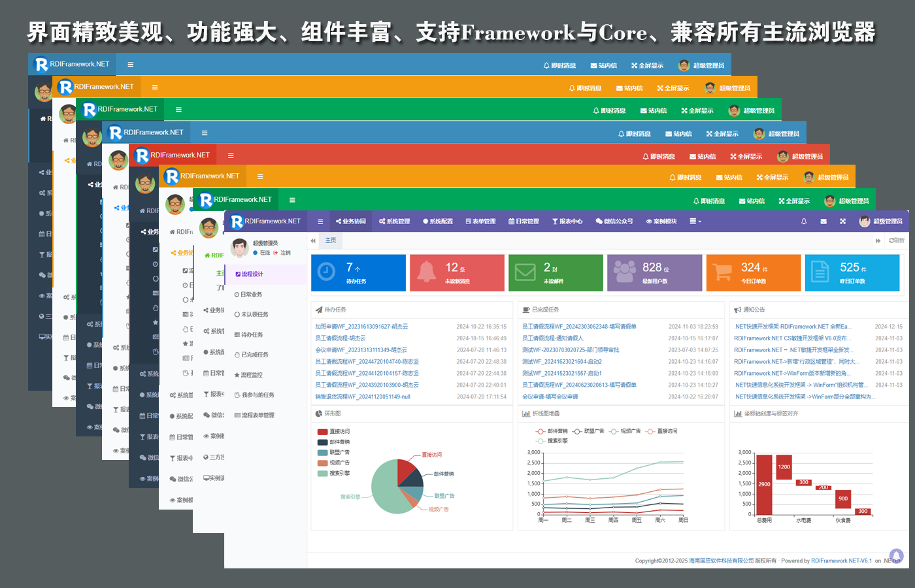Click the 注销 logout link
Viewport: 915px width, 588px height.
(282, 253)
